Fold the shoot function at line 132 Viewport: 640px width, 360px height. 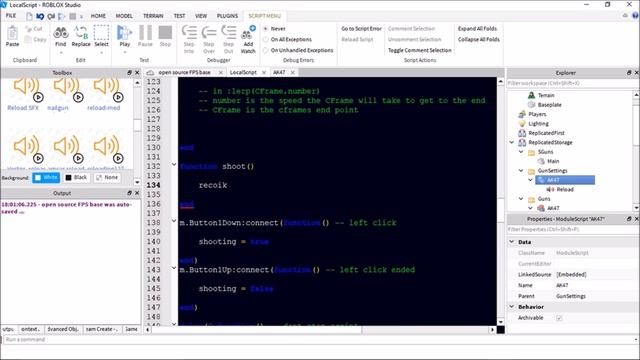click(x=174, y=165)
